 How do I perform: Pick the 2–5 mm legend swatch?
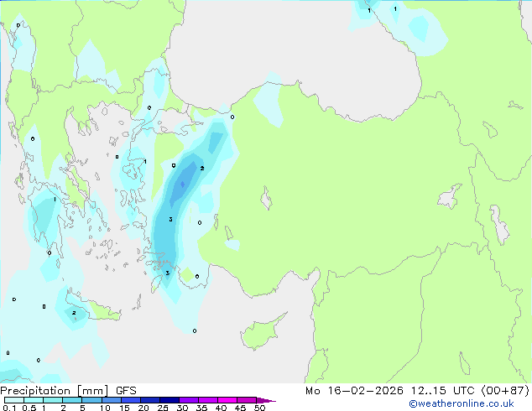(x=72, y=400)
